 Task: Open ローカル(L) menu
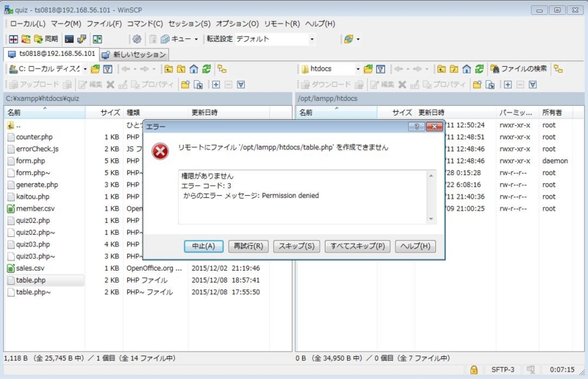click(x=27, y=24)
